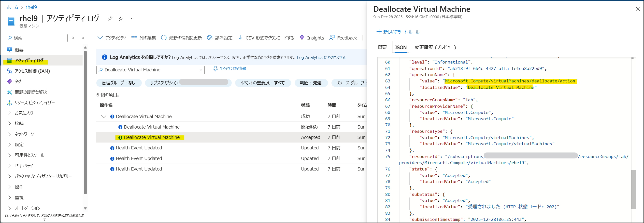Expand the オートメーション sidebar group
Screen dimensions: 644x223
click(10, 208)
